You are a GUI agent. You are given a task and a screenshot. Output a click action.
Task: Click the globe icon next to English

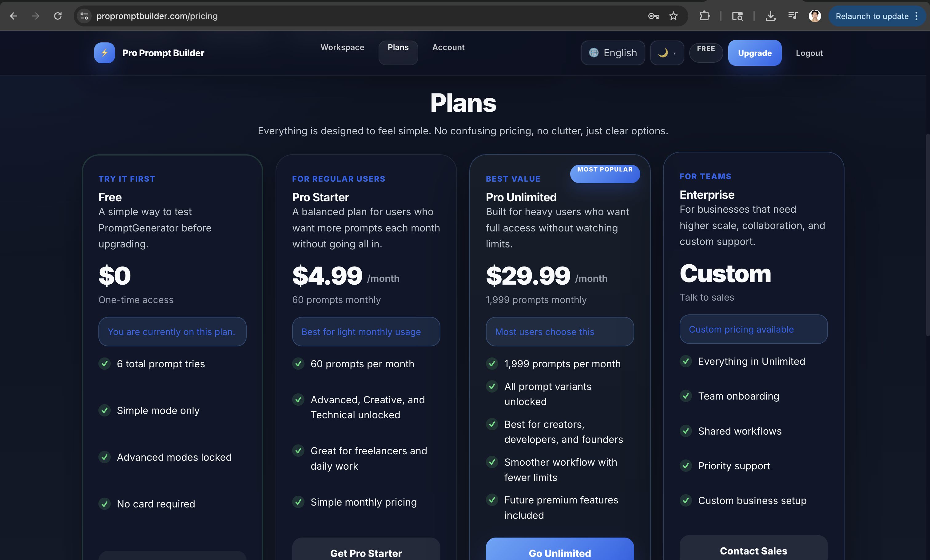pyautogui.click(x=594, y=53)
